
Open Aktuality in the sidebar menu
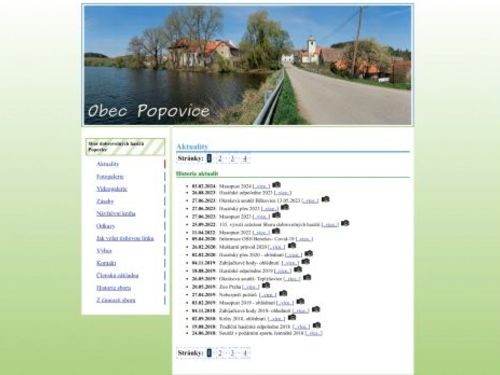point(108,164)
